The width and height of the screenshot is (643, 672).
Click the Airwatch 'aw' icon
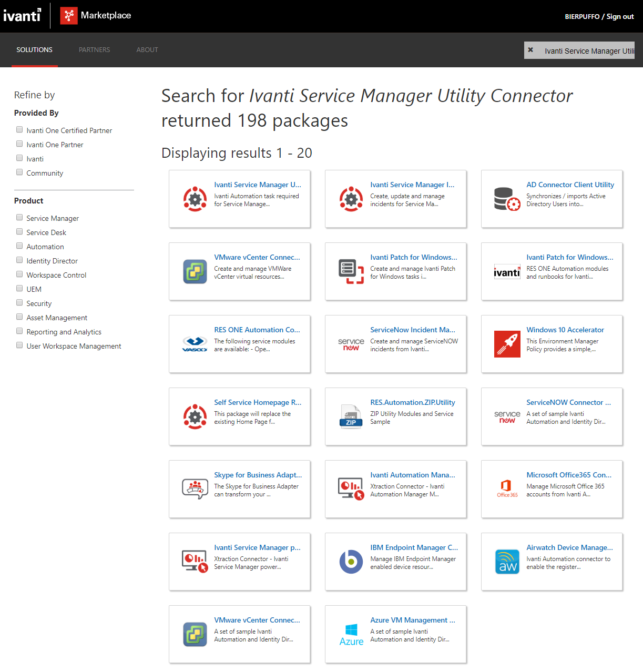507,562
